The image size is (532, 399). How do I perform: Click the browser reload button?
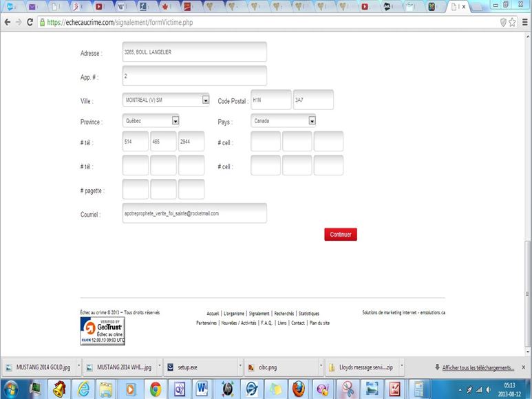pos(30,22)
